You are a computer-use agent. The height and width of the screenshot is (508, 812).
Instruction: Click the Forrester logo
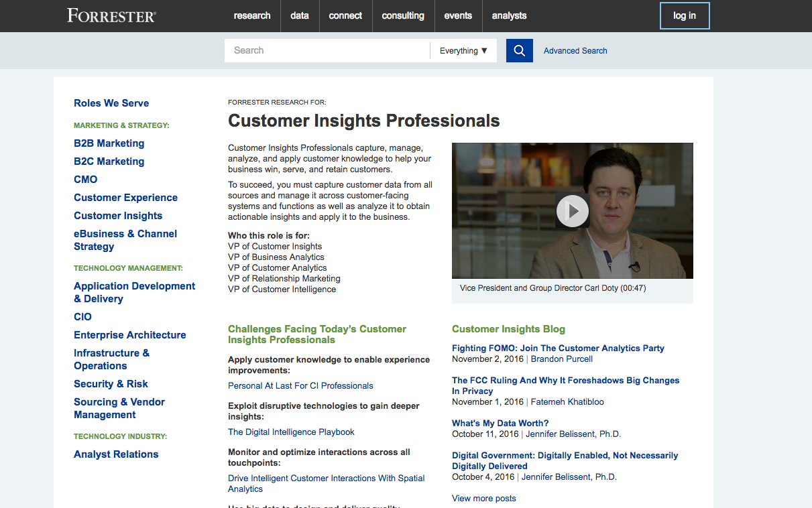[111, 15]
